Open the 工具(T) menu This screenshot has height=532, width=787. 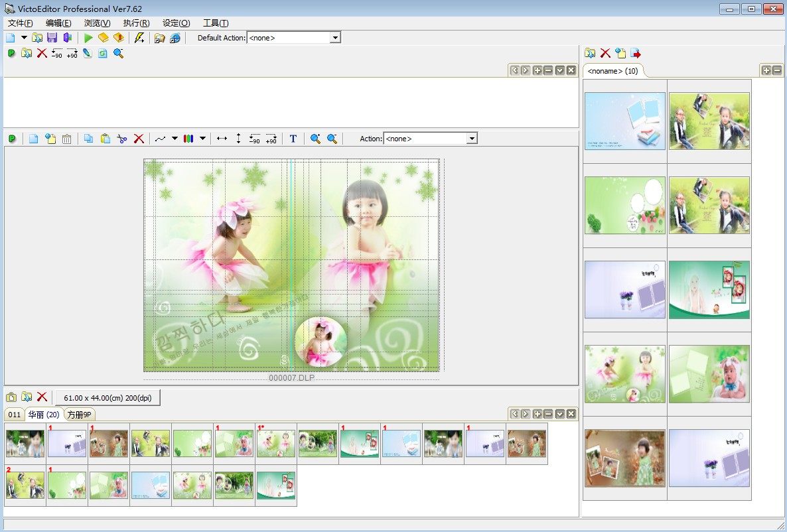tap(216, 23)
